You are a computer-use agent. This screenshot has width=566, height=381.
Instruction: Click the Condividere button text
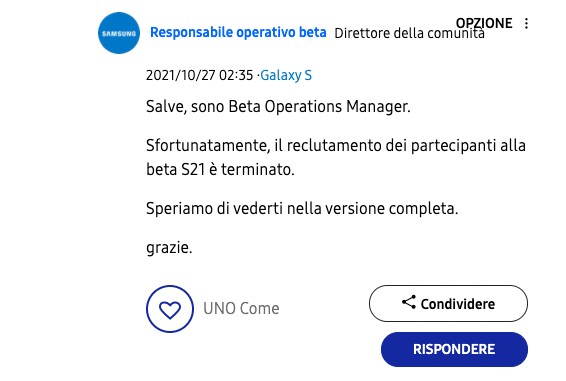tap(457, 304)
